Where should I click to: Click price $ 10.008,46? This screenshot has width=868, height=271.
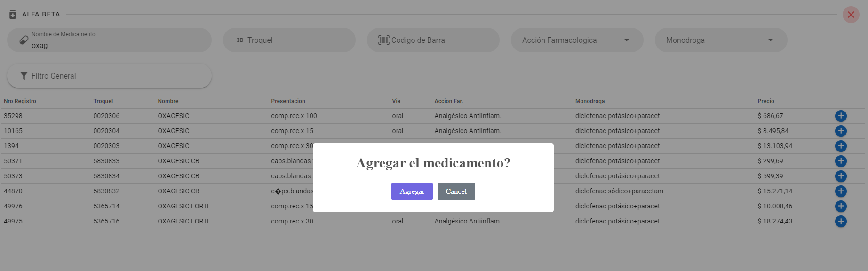(x=775, y=206)
